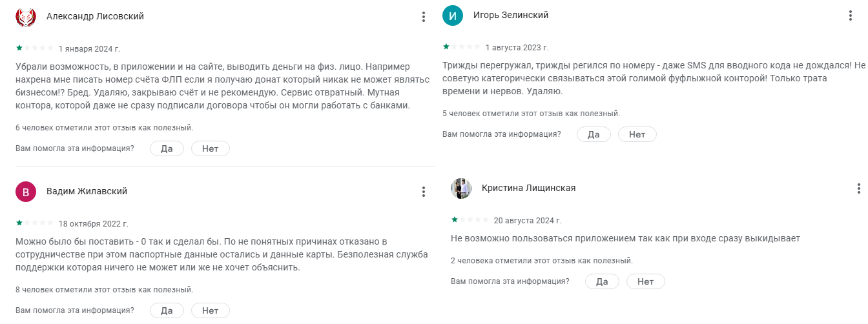Open options menu for Вадим Жилавский's review
Image resolution: width=868 pixels, height=324 pixels.
(424, 192)
